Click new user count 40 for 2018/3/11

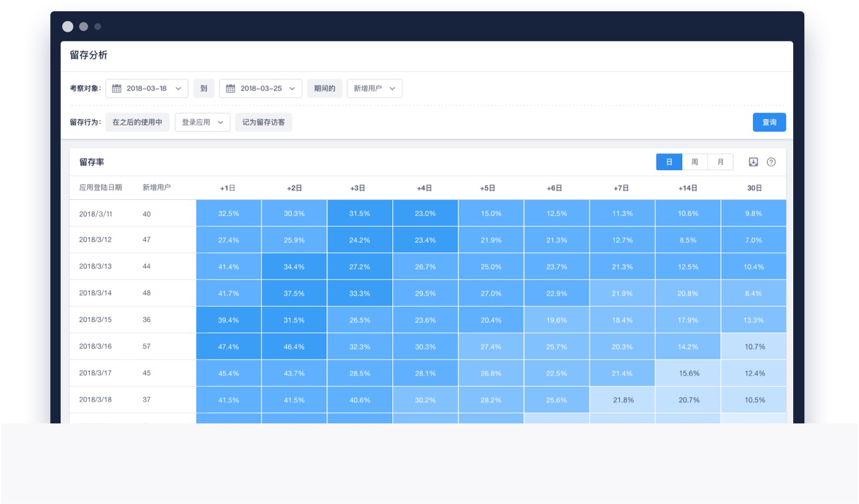tap(146, 214)
